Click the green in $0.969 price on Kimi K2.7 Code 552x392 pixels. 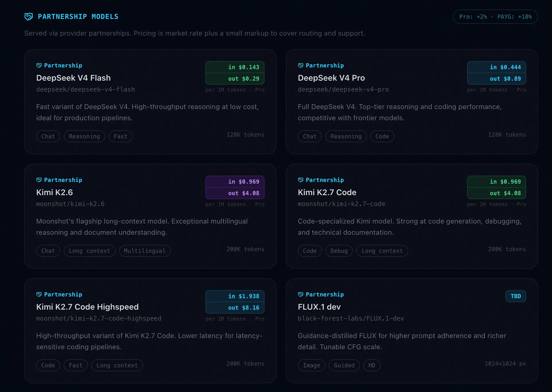497,182
